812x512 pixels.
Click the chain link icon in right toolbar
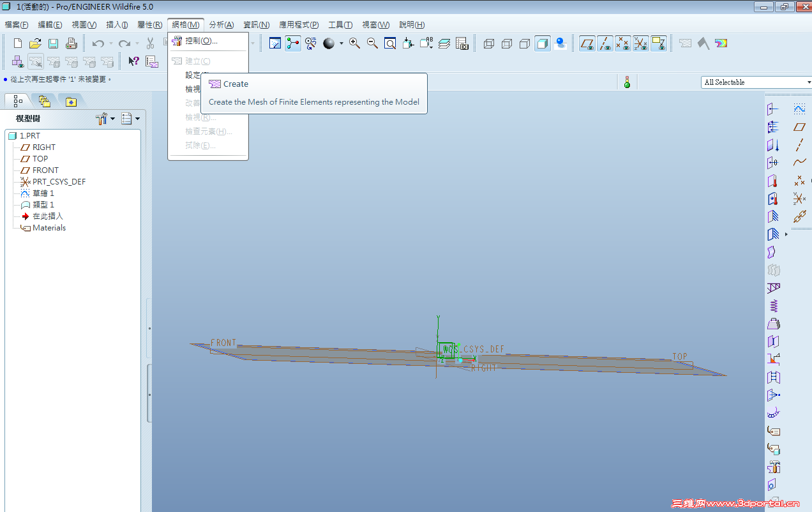tap(799, 216)
